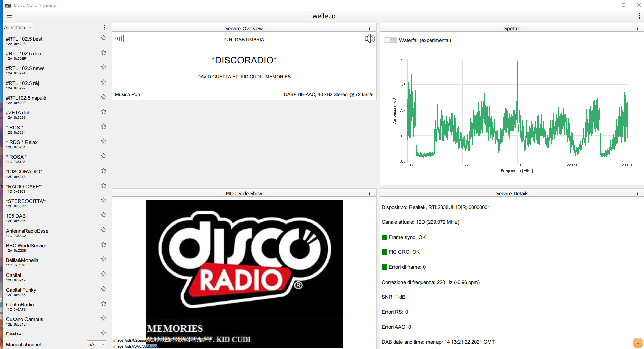Open the main three-dot menu at top right
Viewport: 644px width, 349px height.
(x=639, y=16)
